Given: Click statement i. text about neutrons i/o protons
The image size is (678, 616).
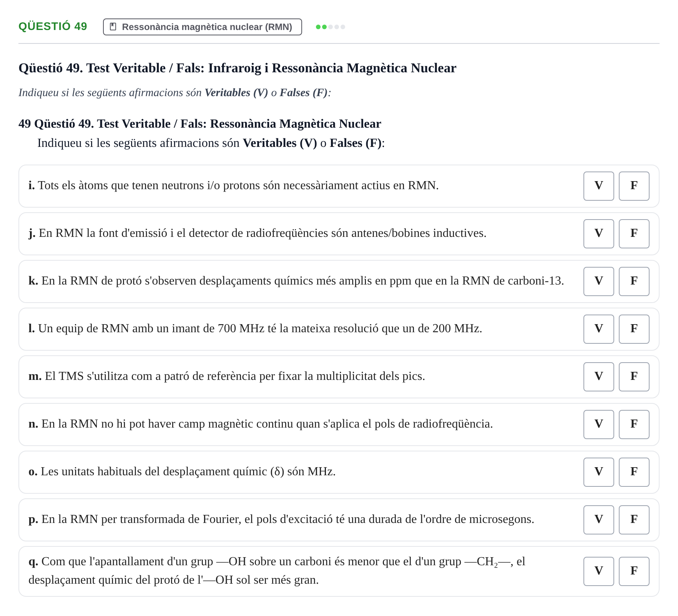Looking at the screenshot, I should click(x=234, y=186).
